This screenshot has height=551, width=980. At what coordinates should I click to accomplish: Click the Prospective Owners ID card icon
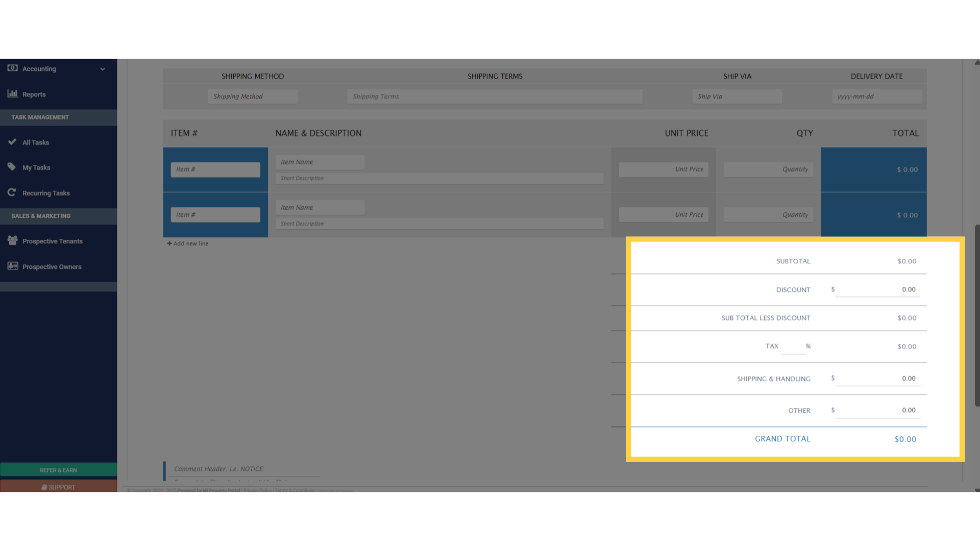[13, 266]
